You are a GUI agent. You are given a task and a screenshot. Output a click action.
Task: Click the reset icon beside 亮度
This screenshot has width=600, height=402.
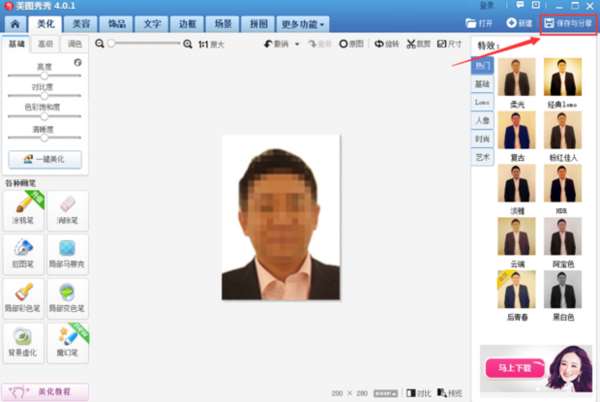78,62
